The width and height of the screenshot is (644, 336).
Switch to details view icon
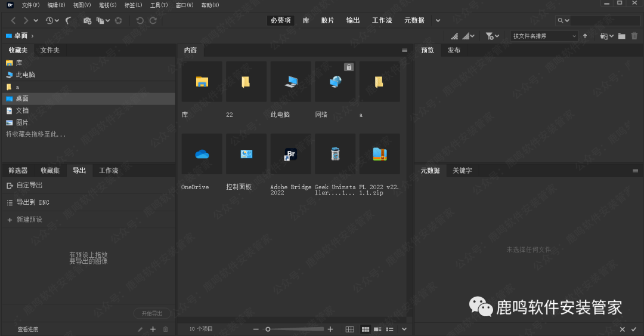[x=377, y=329]
